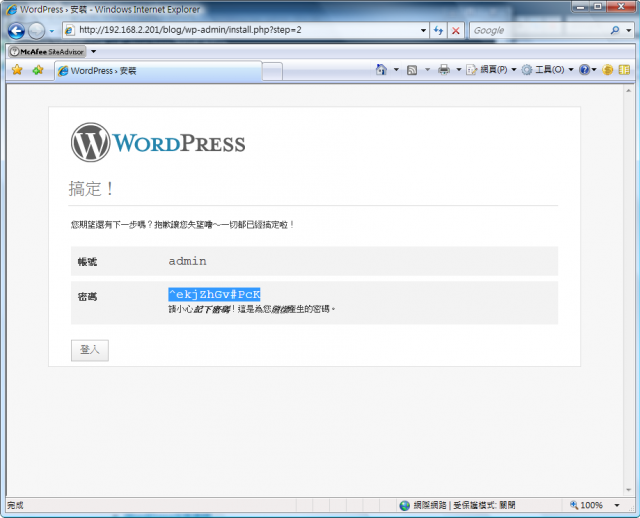Open the zoom level dropdown arrow
The width and height of the screenshot is (640, 518).
pos(617,505)
